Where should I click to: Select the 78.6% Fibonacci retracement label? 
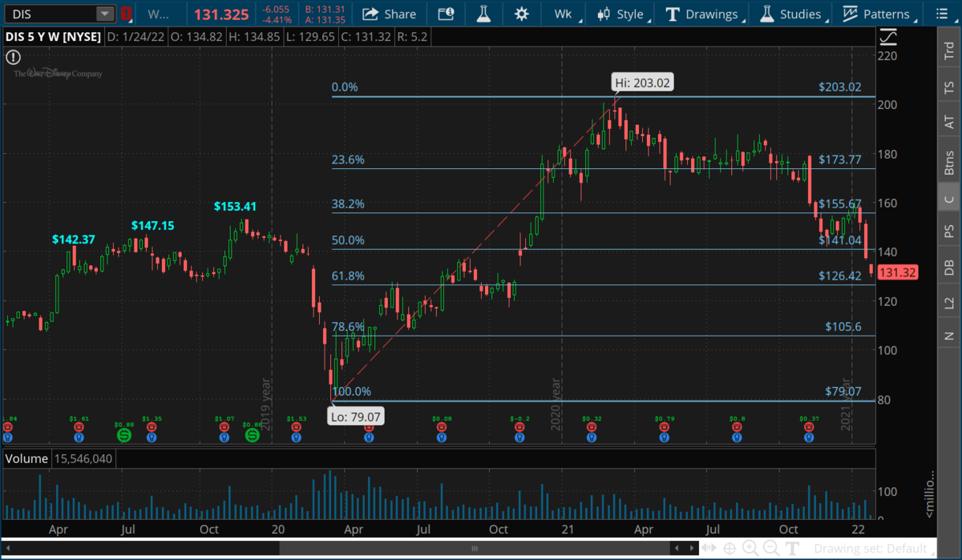click(348, 327)
